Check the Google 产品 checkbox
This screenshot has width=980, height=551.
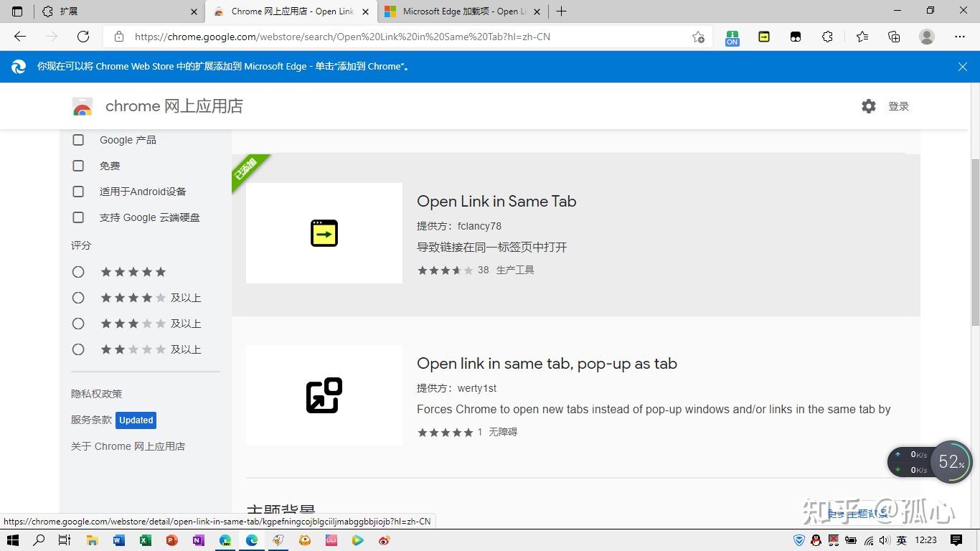click(x=78, y=140)
